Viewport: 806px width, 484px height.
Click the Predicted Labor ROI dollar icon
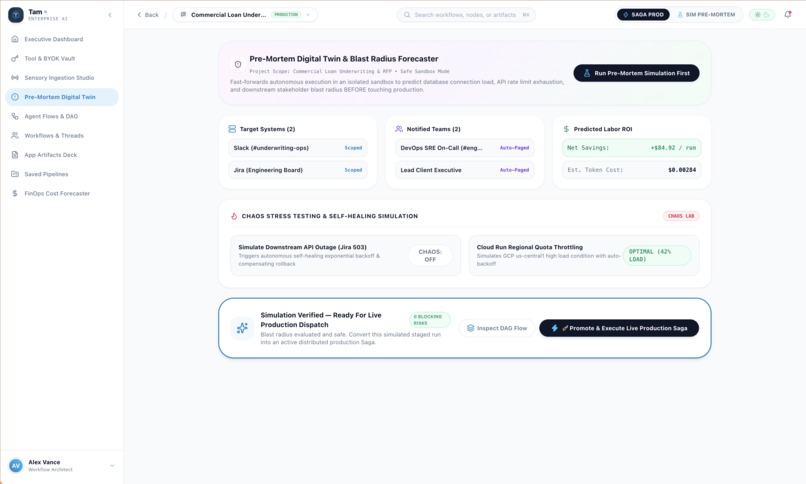click(x=566, y=129)
